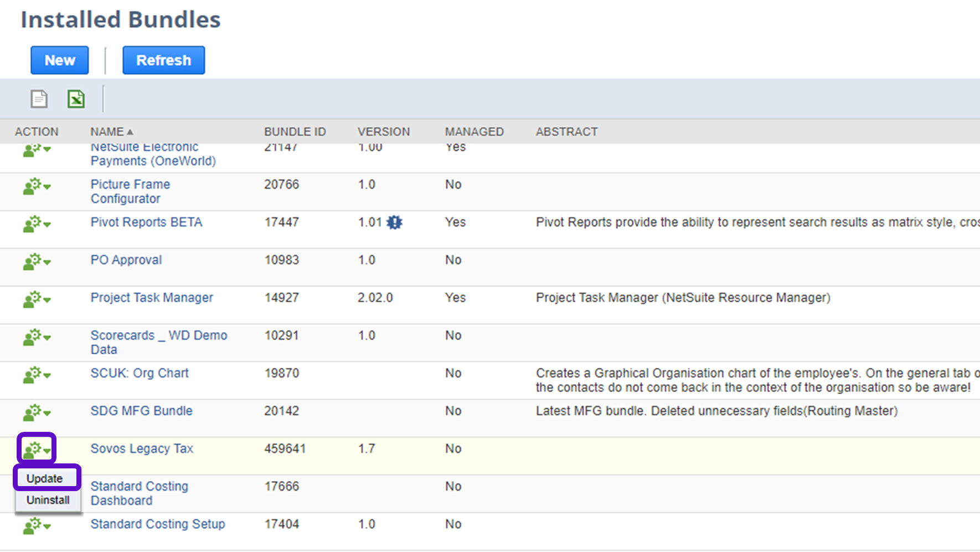980x552 pixels.
Task: Click the update alert icon beside version 1.01
Action: click(394, 223)
